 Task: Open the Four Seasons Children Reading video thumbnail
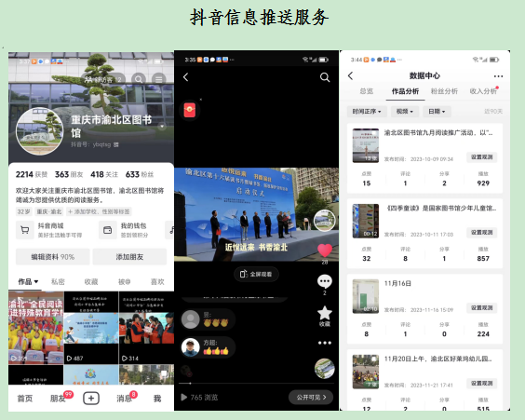pyautogui.click(x=366, y=221)
